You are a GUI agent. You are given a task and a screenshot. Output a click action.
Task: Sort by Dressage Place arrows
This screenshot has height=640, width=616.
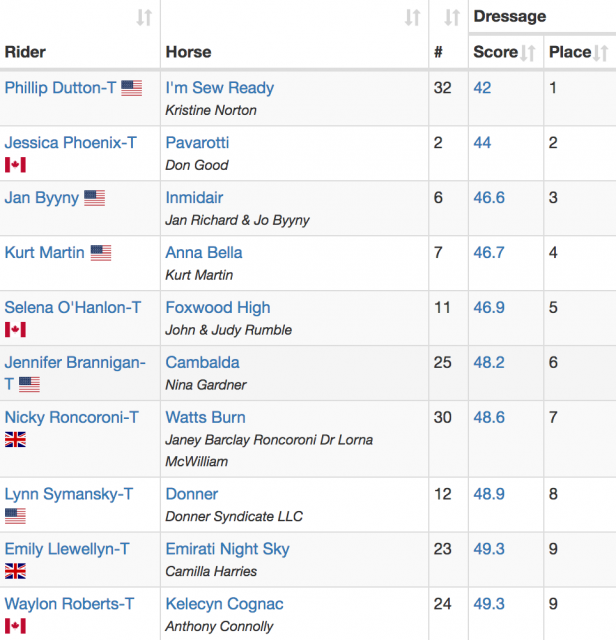pos(601,53)
